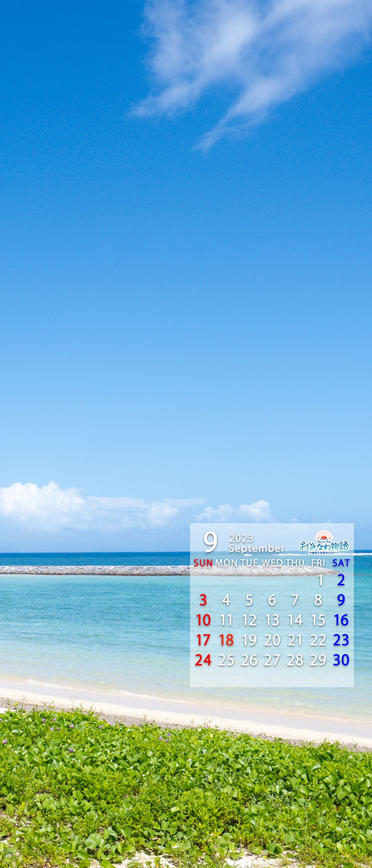Select the red SUN column header
372x868 pixels.
[203, 563]
